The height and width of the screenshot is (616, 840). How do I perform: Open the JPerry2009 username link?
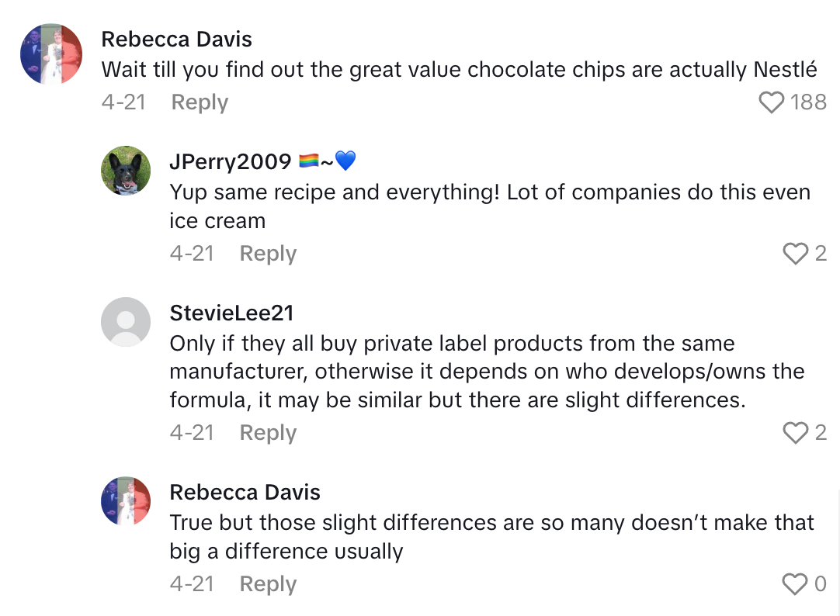point(231,161)
